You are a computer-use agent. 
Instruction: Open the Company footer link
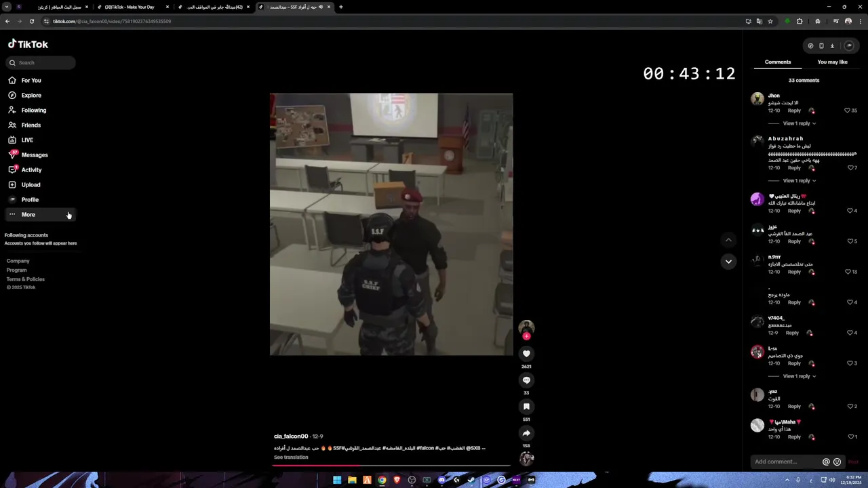[18, 261]
